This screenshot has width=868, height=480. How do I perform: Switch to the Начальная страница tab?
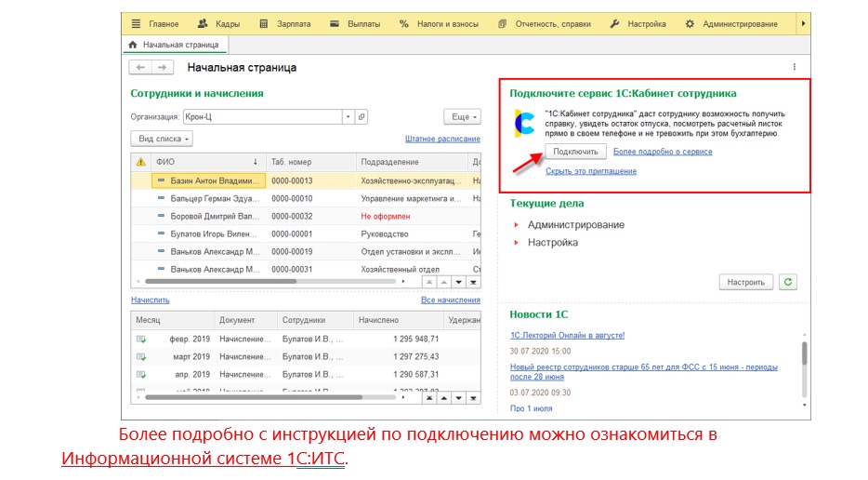(x=174, y=44)
